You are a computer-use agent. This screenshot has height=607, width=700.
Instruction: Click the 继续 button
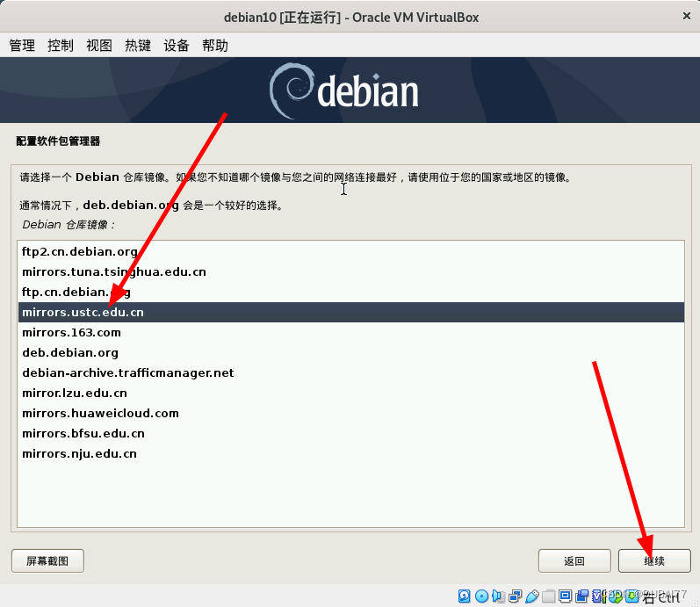click(x=654, y=560)
